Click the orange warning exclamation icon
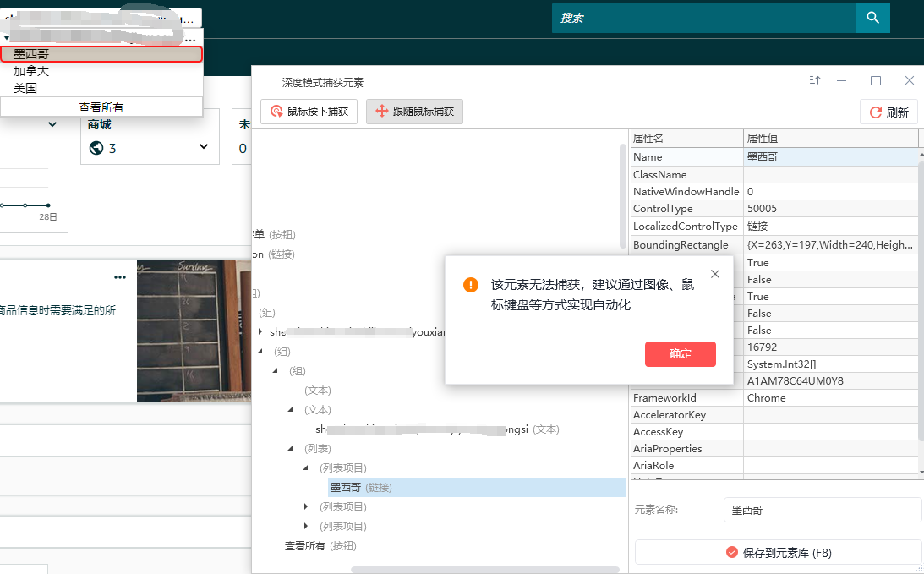The image size is (924, 574). pos(471,285)
